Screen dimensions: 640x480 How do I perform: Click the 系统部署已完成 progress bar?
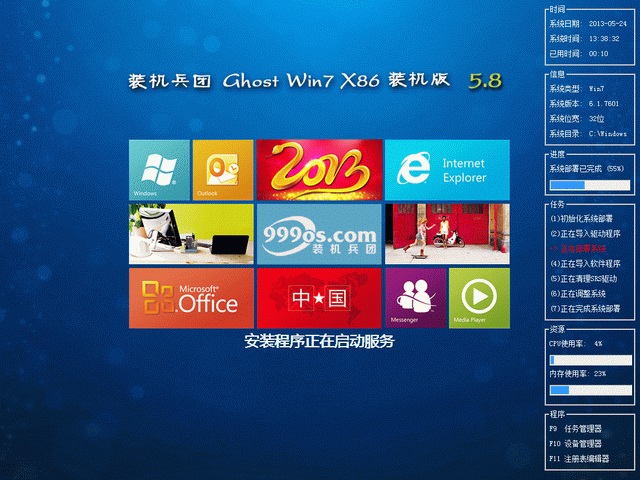click(x=590, y=185)
